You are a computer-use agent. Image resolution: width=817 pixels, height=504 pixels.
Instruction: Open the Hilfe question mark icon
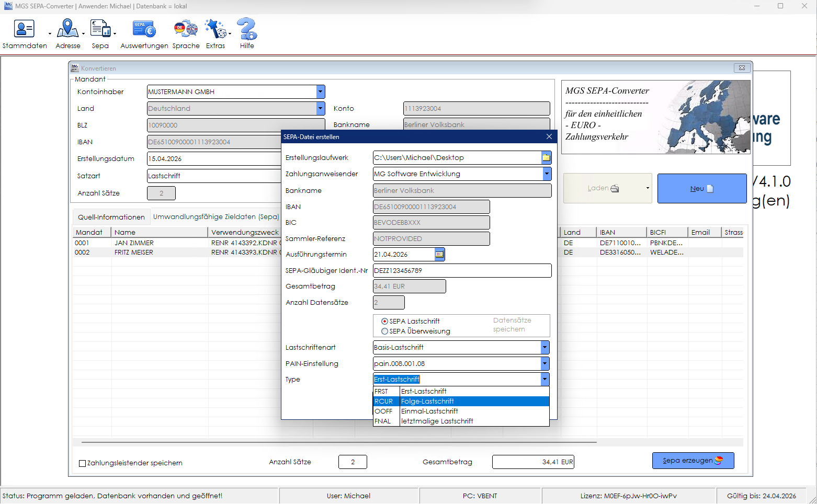coord(247,28)
